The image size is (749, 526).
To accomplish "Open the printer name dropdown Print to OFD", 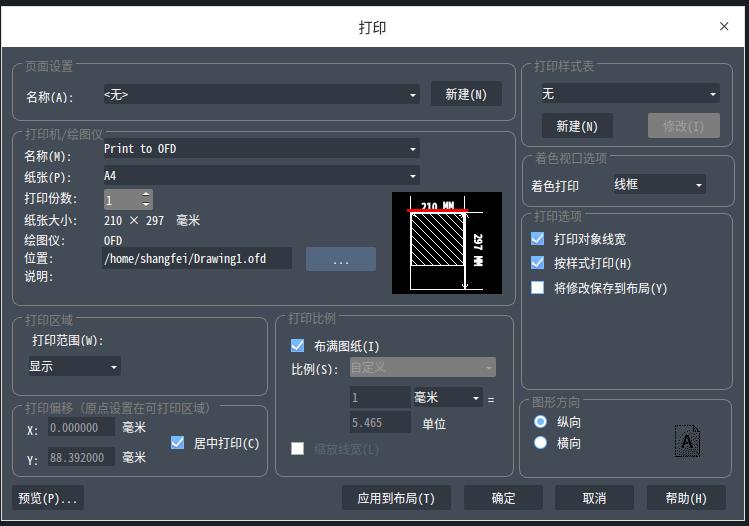I will tap(261, 149).
